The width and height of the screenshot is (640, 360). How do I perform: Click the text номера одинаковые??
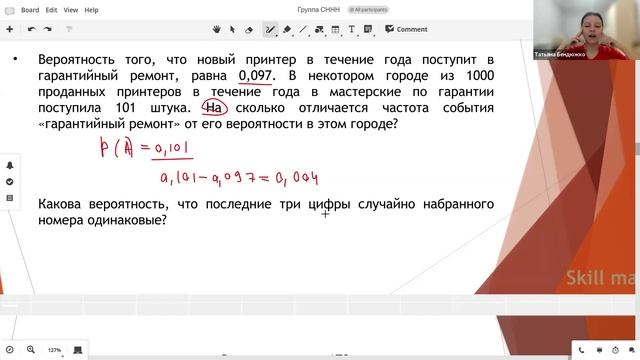point(102,220)
